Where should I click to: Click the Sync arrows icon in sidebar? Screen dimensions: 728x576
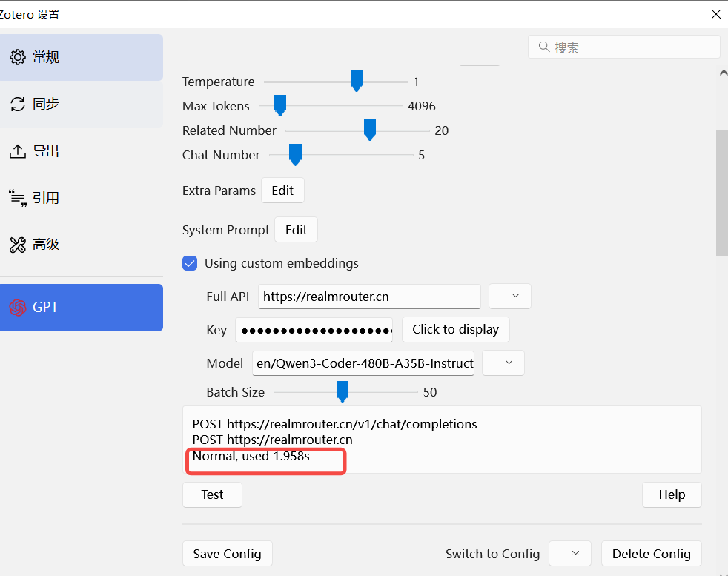18,105
